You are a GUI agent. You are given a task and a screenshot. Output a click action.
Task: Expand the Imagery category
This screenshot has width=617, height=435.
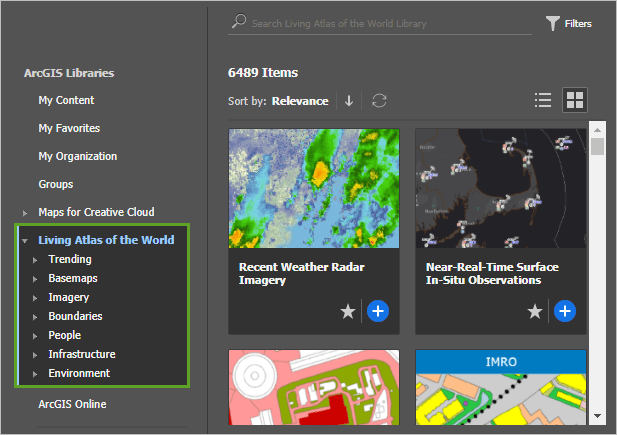[35, 298]
